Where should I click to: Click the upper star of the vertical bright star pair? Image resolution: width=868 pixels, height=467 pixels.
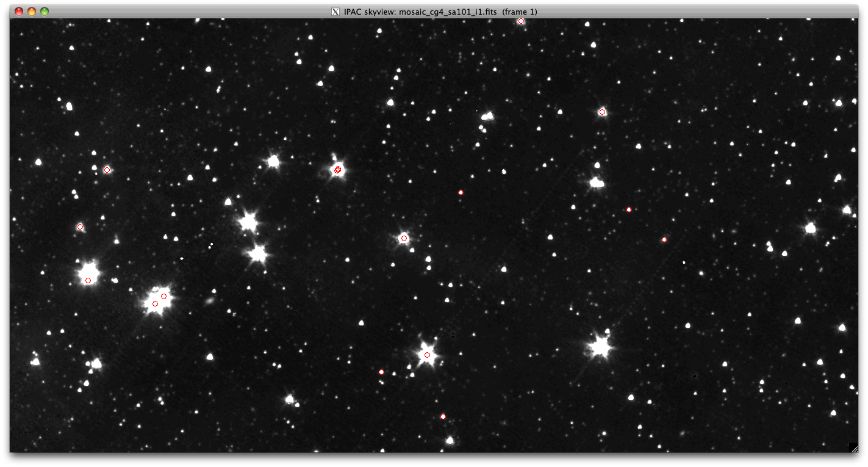tap(248, 222)
